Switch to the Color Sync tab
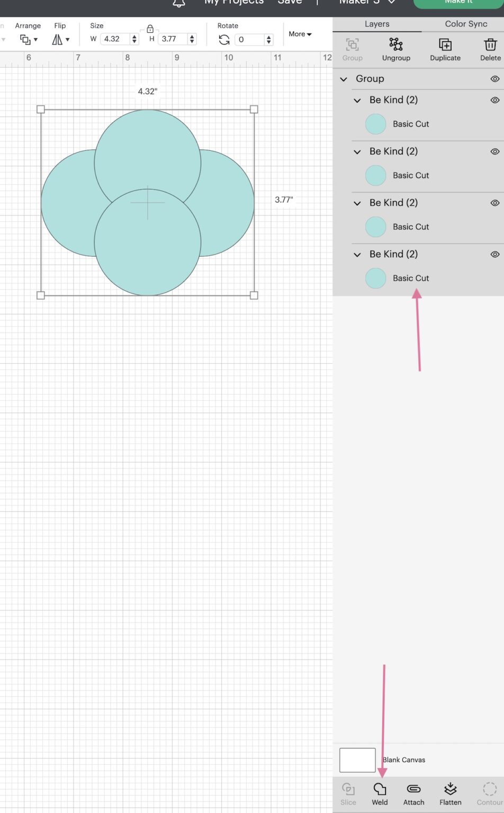Screen dimensions: 504x813 point(465,24)
